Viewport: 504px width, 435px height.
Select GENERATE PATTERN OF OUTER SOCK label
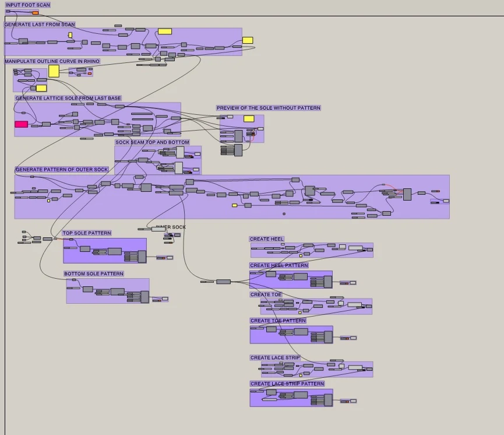[x=62, y=170]
